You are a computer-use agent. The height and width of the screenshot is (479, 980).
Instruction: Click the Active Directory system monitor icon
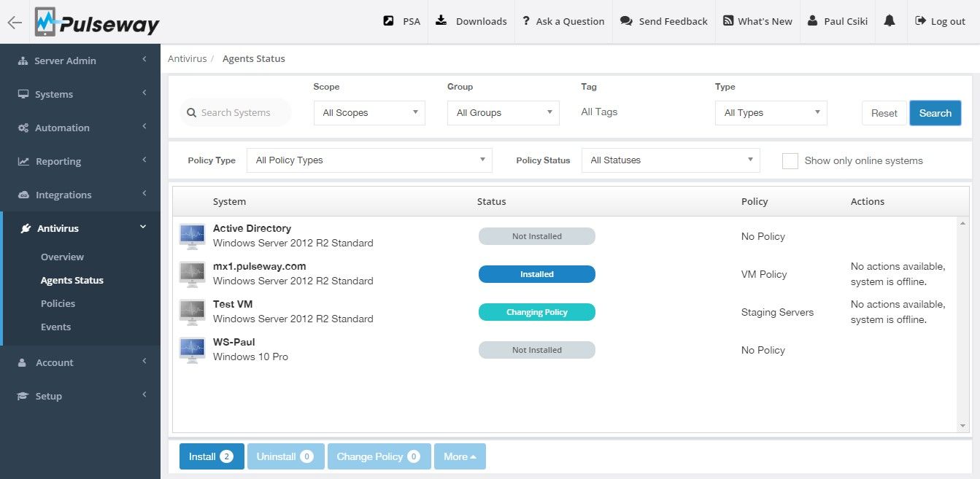pos(192,236)
